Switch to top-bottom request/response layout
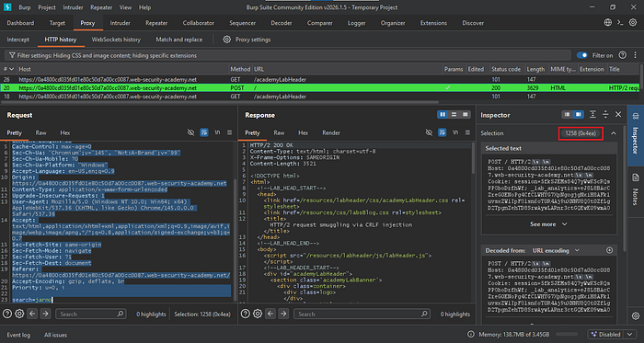Image resolution: width=644 pixels, height=343 pixels. click(454, 115)
